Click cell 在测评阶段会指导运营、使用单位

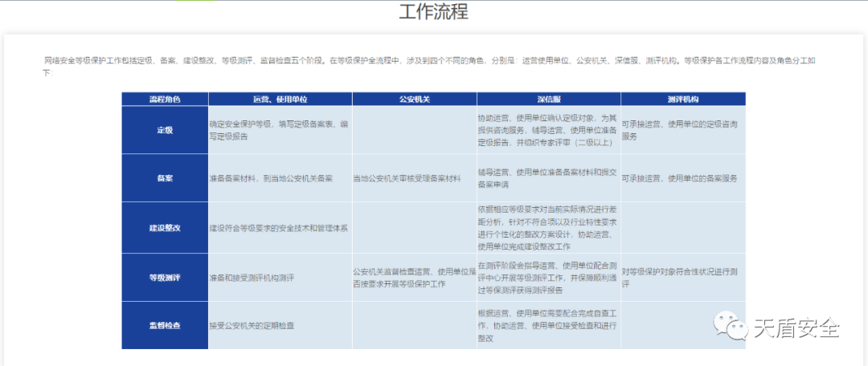[x=549, y=278]
